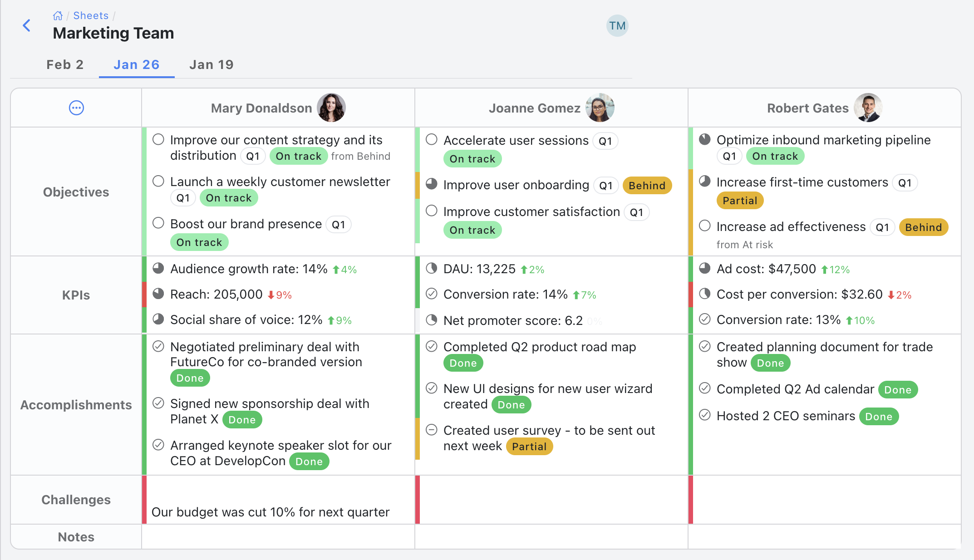Click progress pie beside Net promoter score
The image size is (974, 560).
pyautogui.click(x=432, y=320)
